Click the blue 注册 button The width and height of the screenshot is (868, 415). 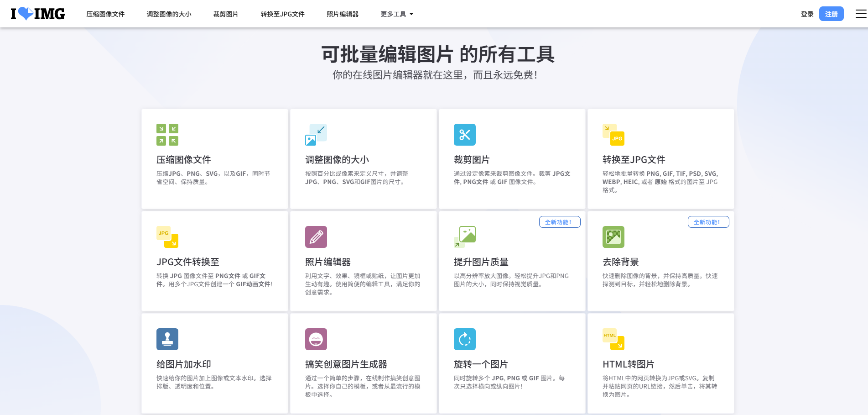(831, 14)
